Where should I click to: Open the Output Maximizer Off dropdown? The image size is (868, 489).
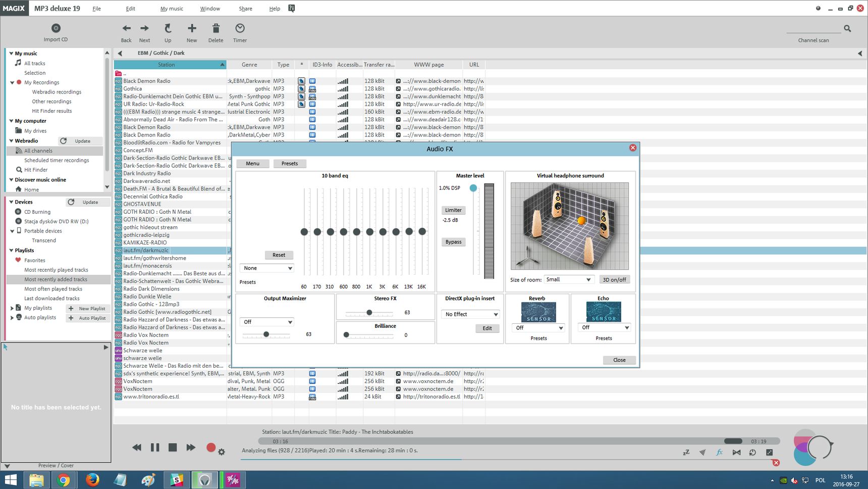267,322
